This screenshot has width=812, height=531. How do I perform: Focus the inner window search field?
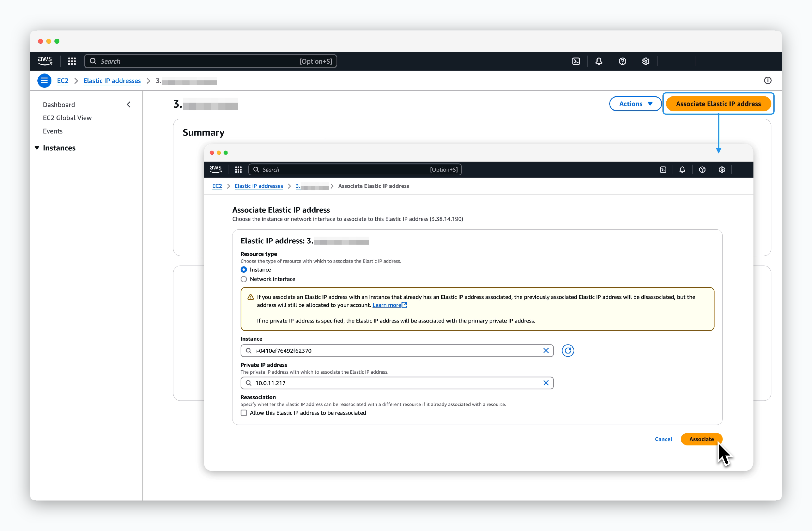[355, 169]
